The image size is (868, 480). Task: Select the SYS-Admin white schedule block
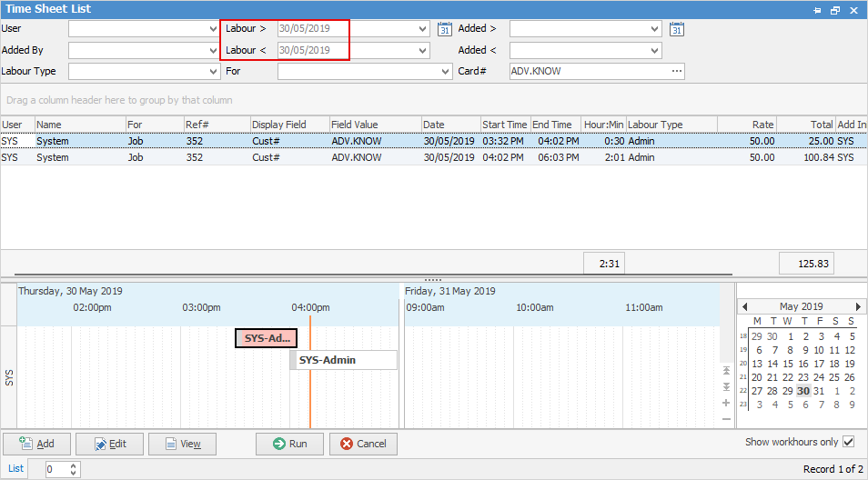[x=343, y=360]
